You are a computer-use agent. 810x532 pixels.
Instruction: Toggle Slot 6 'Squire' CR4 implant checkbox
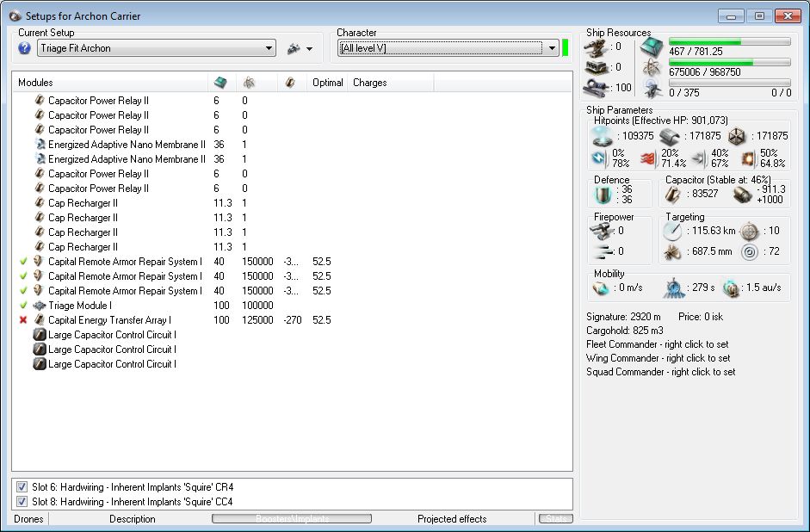pyautogui.click(x=22, y=486)
